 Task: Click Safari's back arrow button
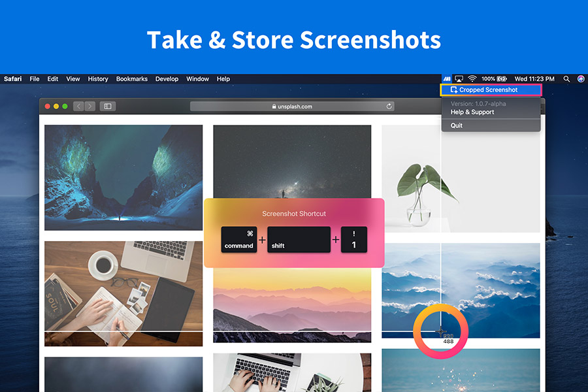(79, 106)
